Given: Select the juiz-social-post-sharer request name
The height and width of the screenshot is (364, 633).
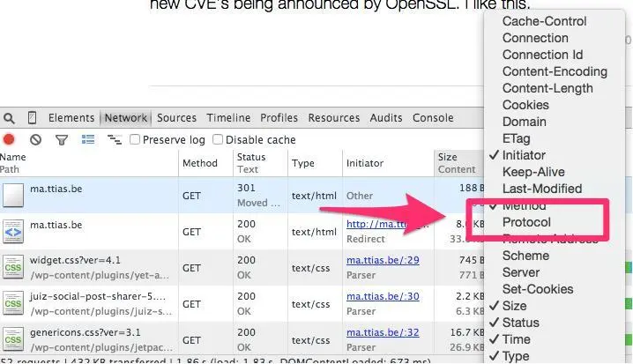Looking at the screenshot, I should click(98, 296).
